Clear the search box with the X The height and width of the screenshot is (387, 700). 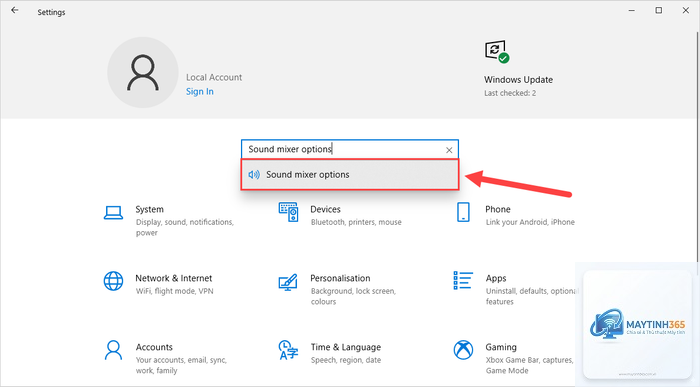(x=449, y=150)
